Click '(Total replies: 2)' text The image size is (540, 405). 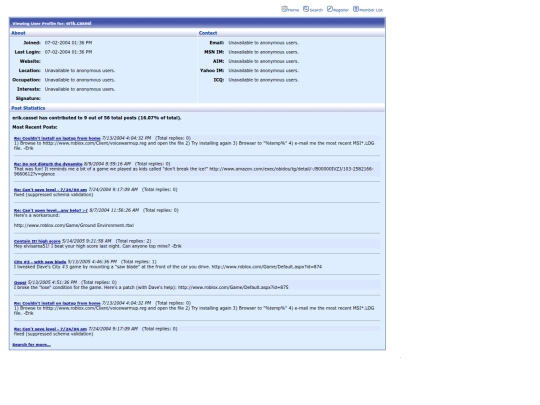[134, 241]
